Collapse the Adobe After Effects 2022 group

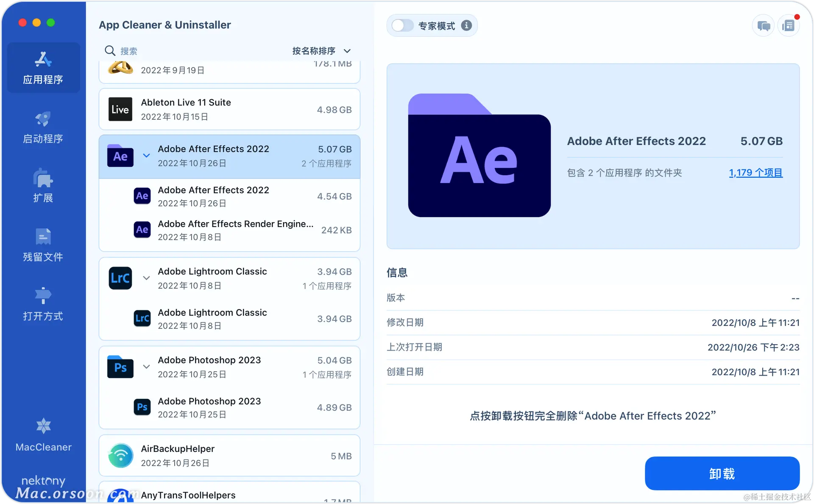[x=146, y=156]
